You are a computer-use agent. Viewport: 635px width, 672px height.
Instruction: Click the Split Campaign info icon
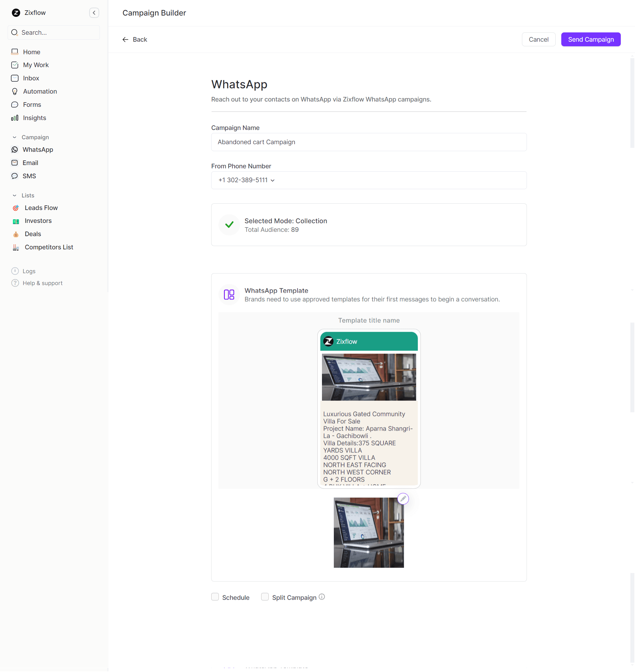[x=322, y=597]
